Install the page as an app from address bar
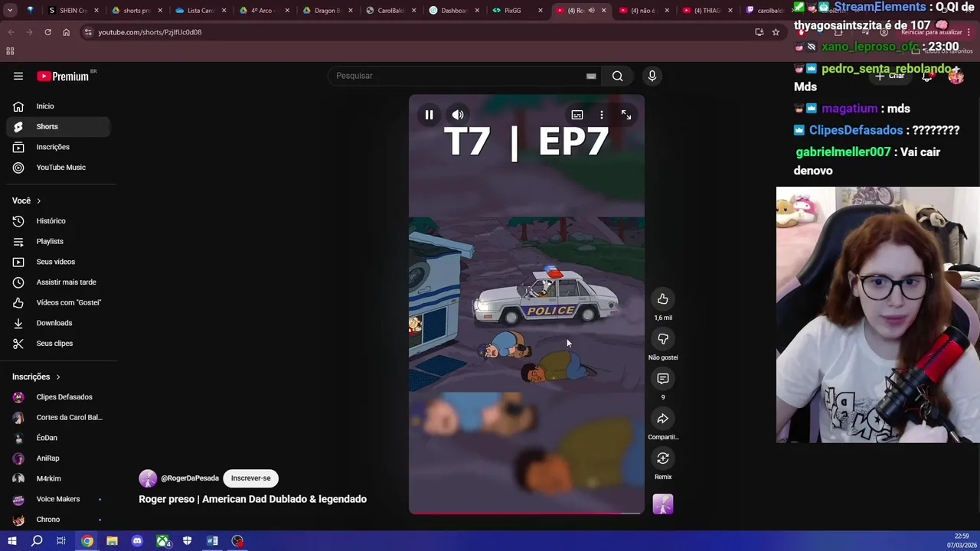Screen dimensions: 980x551 [759, 32]
